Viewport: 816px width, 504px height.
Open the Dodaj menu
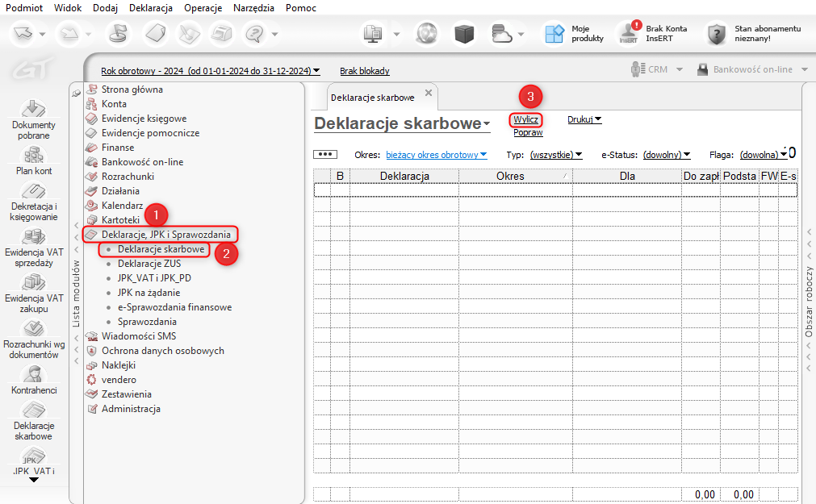(105, 8)
